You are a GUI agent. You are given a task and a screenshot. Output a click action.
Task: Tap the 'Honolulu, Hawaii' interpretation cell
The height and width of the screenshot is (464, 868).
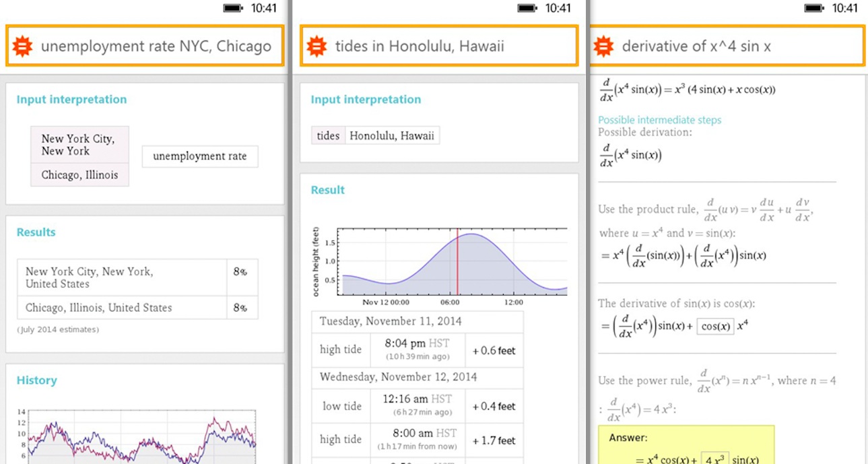click(x=392, y=135)
